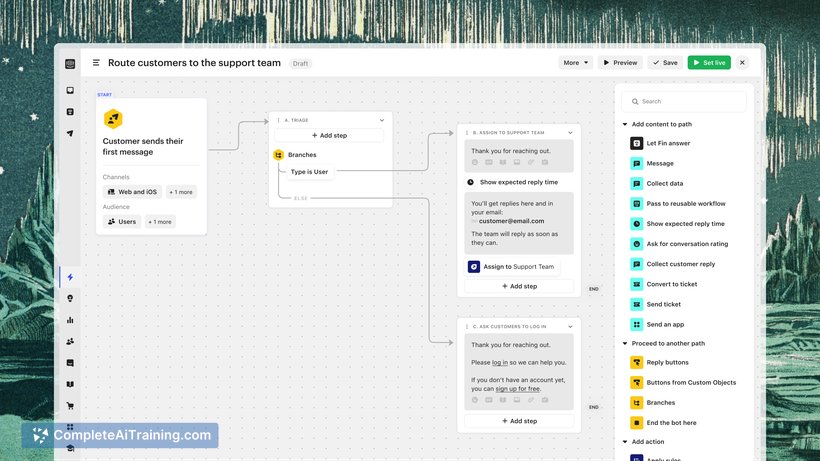Collapse the Add content to path section
Viewport: 820px width, 461px height.
point(625,124)
